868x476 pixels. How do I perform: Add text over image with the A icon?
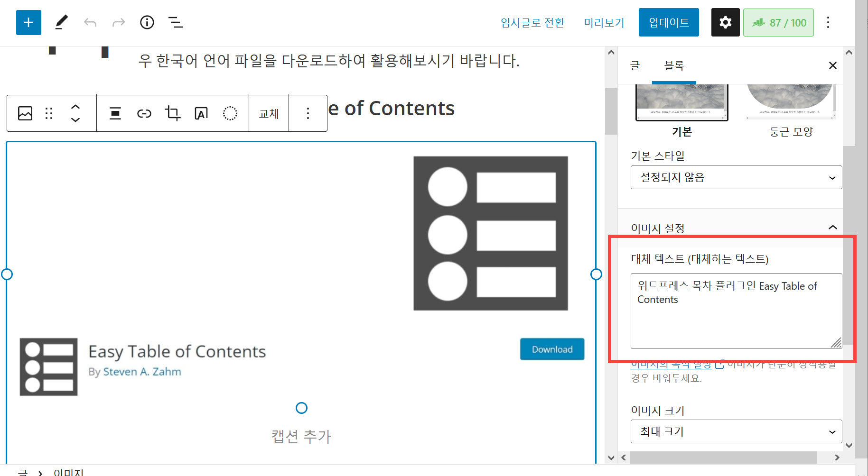pos(201,113)
